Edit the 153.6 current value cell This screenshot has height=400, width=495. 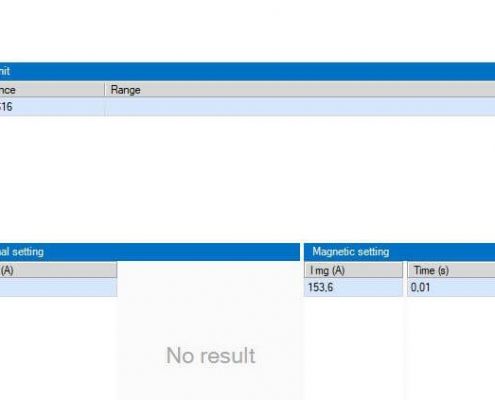pos(353,287)
